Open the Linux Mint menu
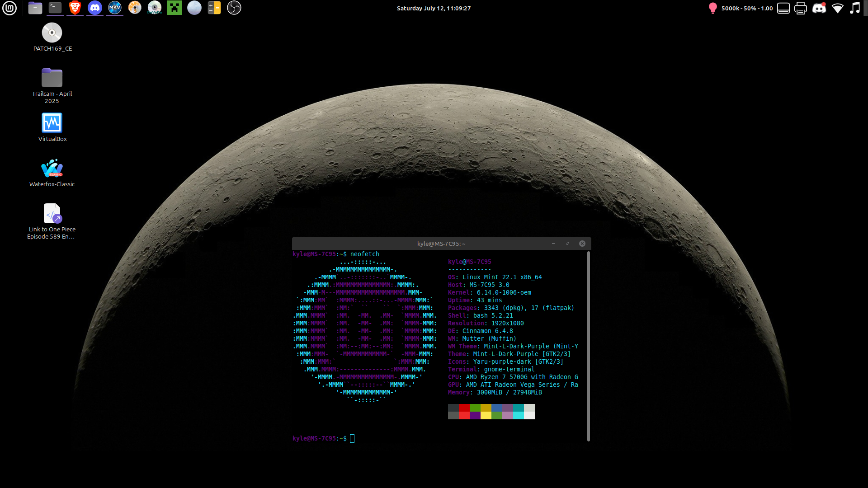868x488 pixels. click(x=9, y=8)
